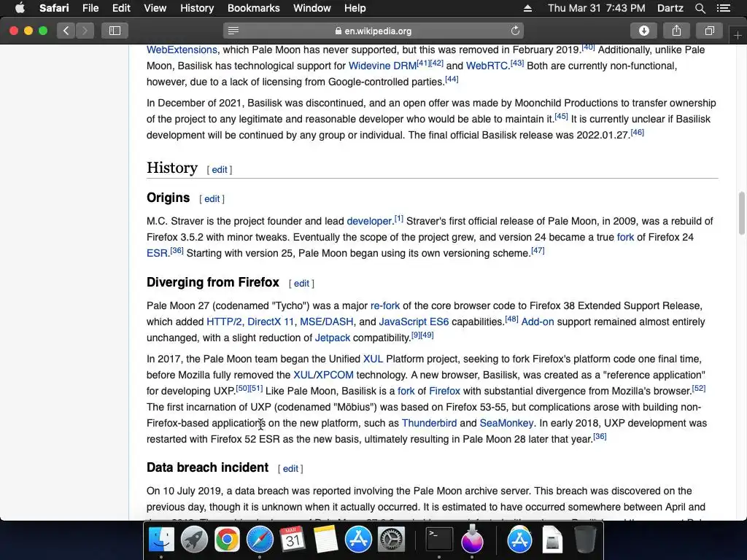Edit the Diverging from Firefox section
This screenshot has height=560, width=747.
click(301, 284)
